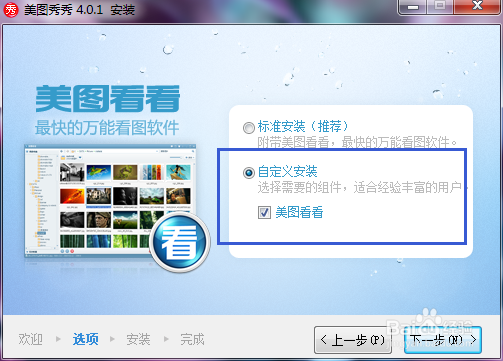Click the 美图秀秀 app icon in title bar
This screenshot has width=503, height=361.
click(x=11, y=10)
